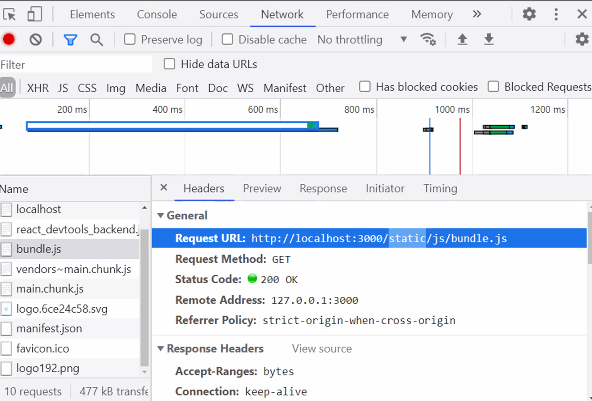This screenshot has width=592, height=401.
Task: Select the Headers tab
Action: [x=204, y=188]
